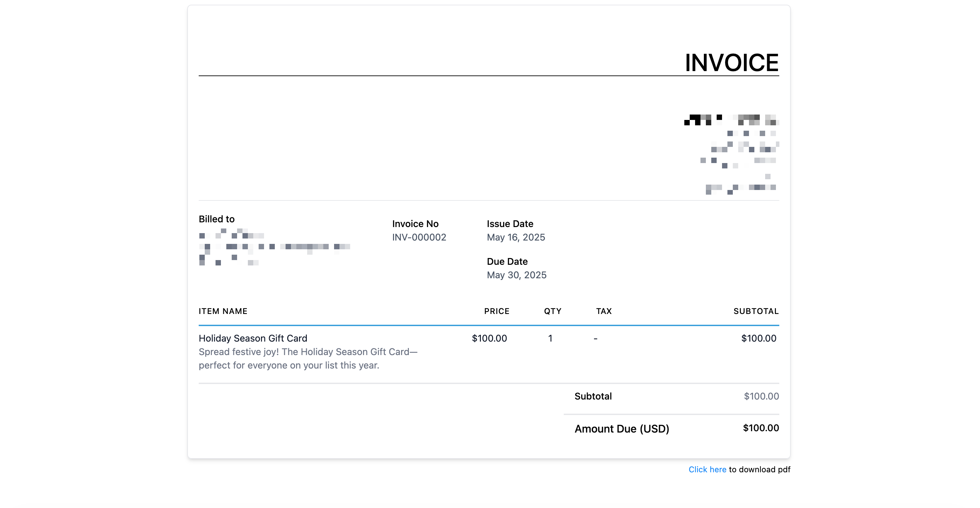980x508 pixels.
Task: Click the Amount Due (USD) label
Action: tap(622, 429)
